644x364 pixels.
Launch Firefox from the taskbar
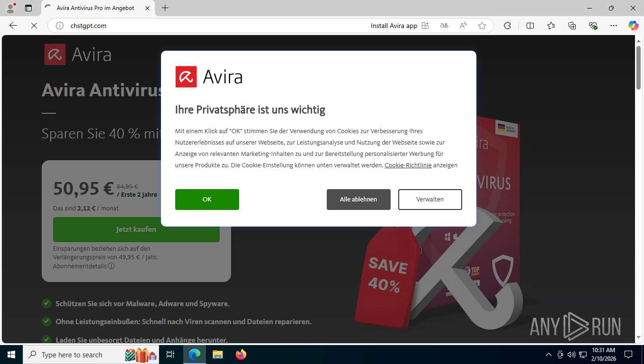point(241,355)
